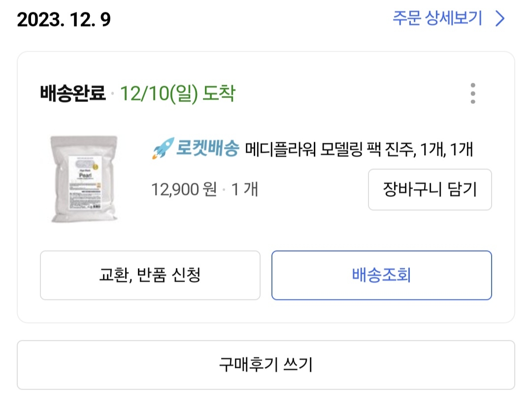This screenshot has width=532, height=402.
Task: Request 교환, 반품 신청 exchange or return
Action: [x=150, y=275]
